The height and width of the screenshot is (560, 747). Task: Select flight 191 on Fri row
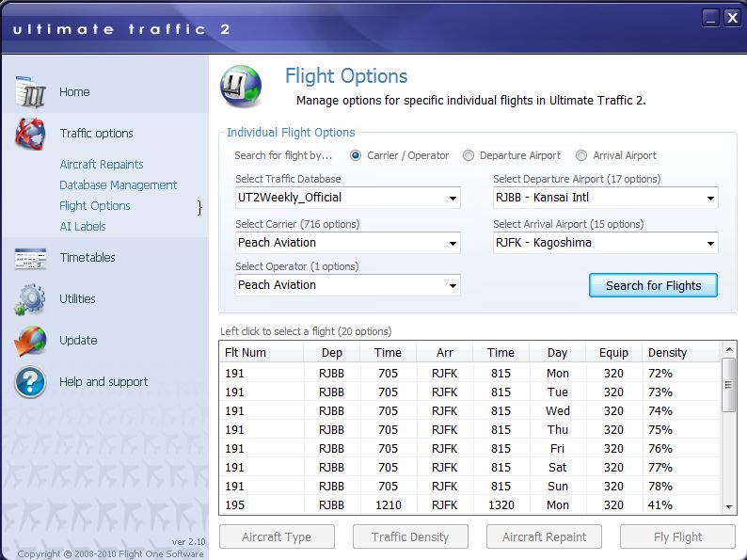click(470, 449)
